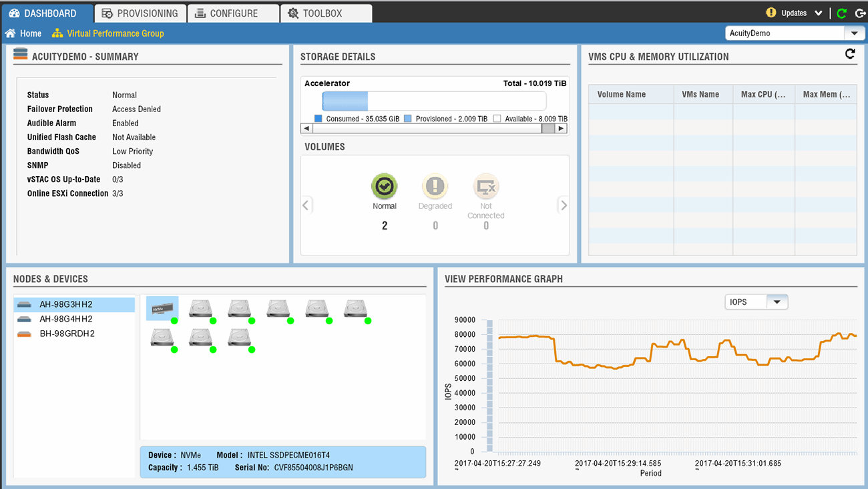Screen dimensions: 868x489
Task: Click the Degraded volumes status icon
Action: [435, 187]
